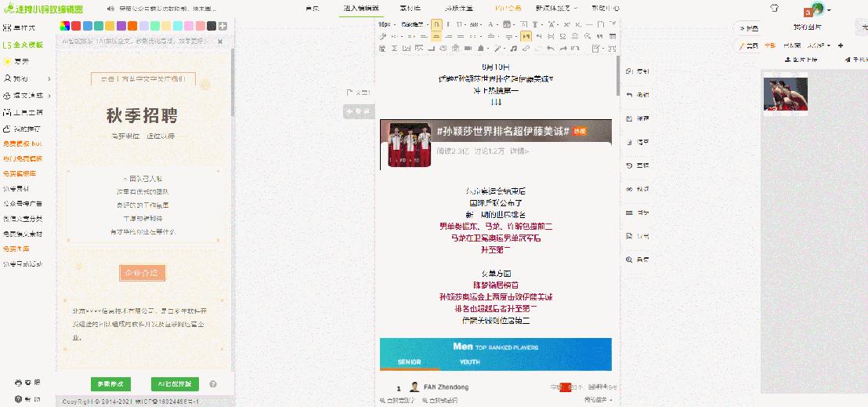Click the plus icon to add folder
The image size is (868, 407).
click(841, 45)
